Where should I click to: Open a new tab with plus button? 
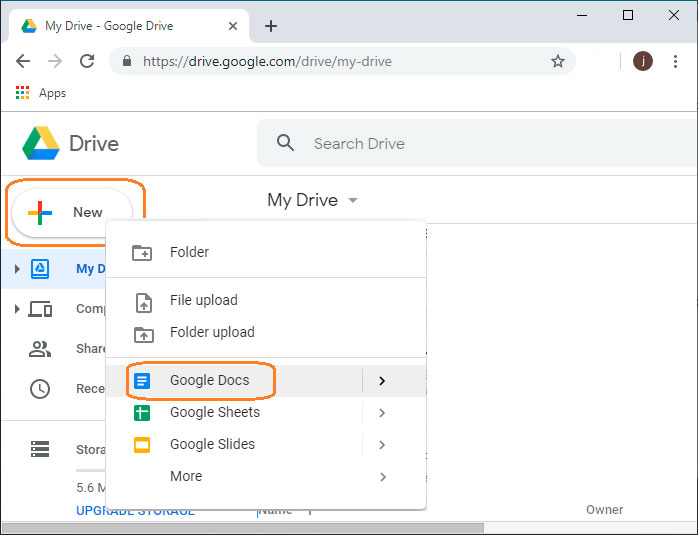coord(271,26)
